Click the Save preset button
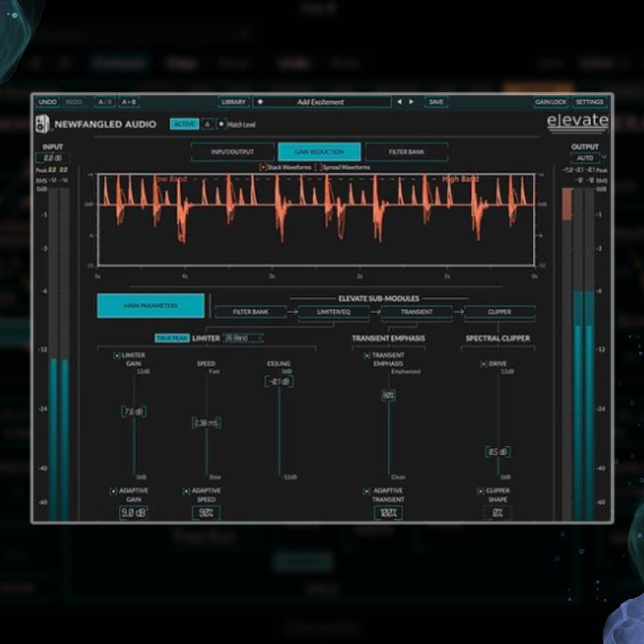The width and height of the screenshot is (644, 644). click(436, 102)
